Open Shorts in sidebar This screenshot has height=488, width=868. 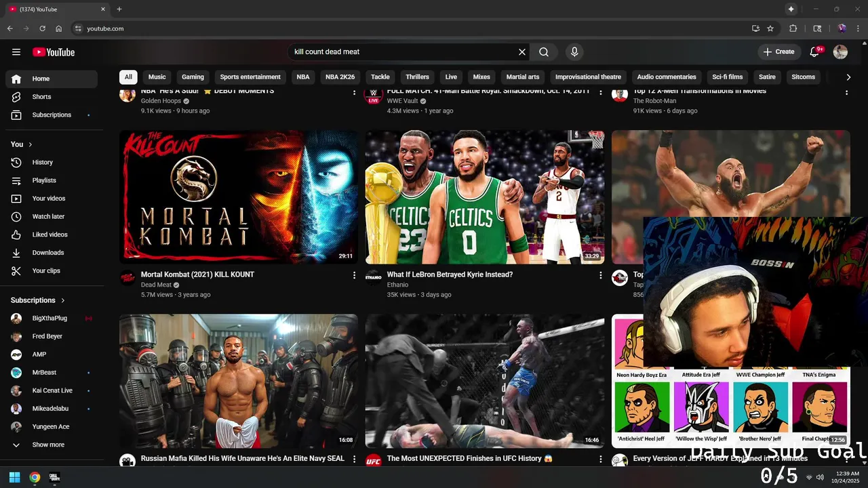pyautogui.click(x=52, y=97)
